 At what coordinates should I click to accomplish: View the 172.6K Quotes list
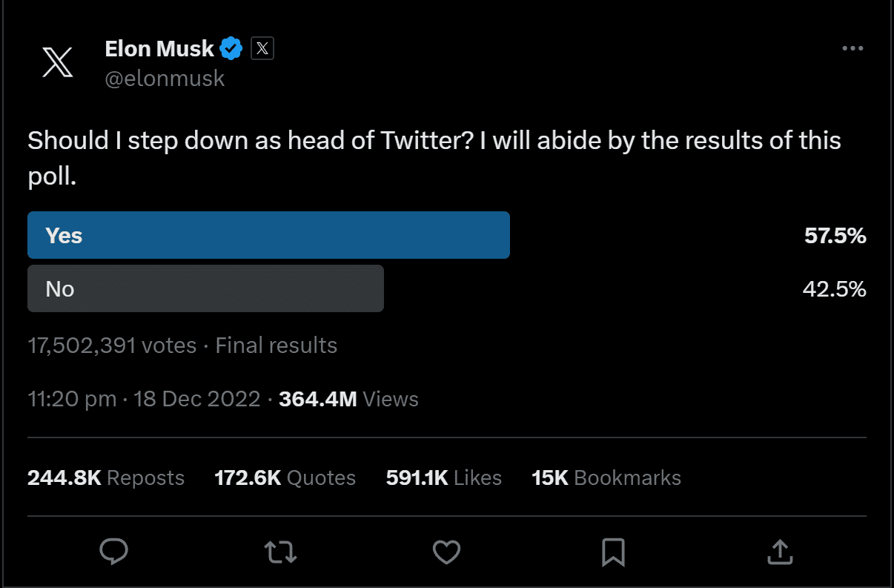285,478
